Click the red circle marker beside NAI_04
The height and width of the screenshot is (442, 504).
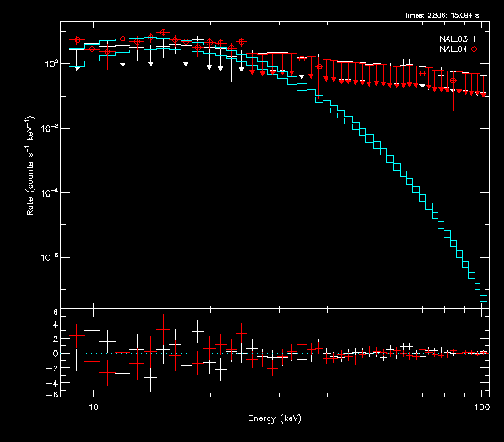point(474,50)
